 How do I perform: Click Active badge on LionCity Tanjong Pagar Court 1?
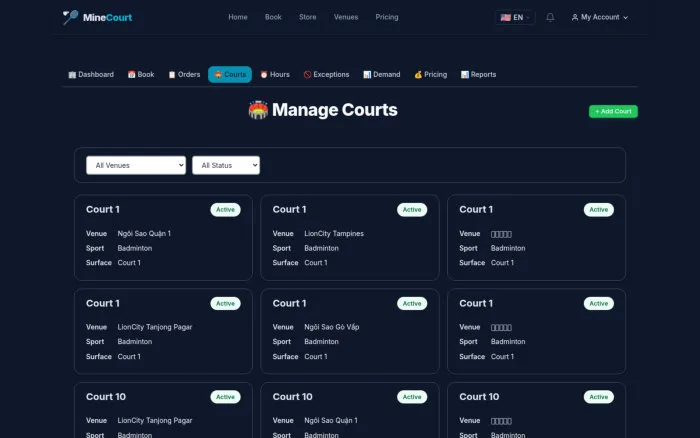225,304
